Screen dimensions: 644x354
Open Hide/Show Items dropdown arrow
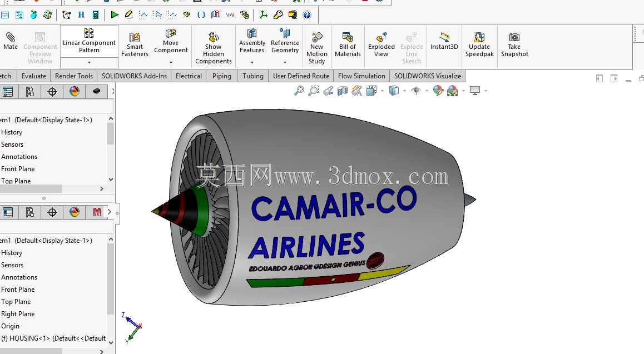pyautogui.click(x=427, y=91)
